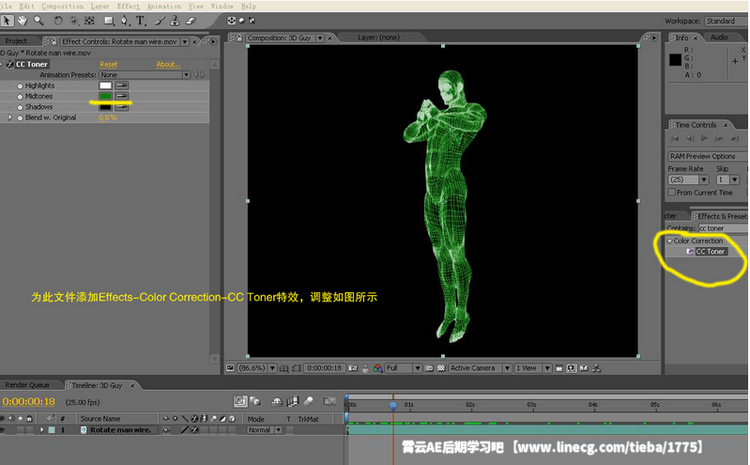This screenshot has height=465, width=750.
Task: Open the magnification 86.6% dropdown
Action: pos(257,368)
